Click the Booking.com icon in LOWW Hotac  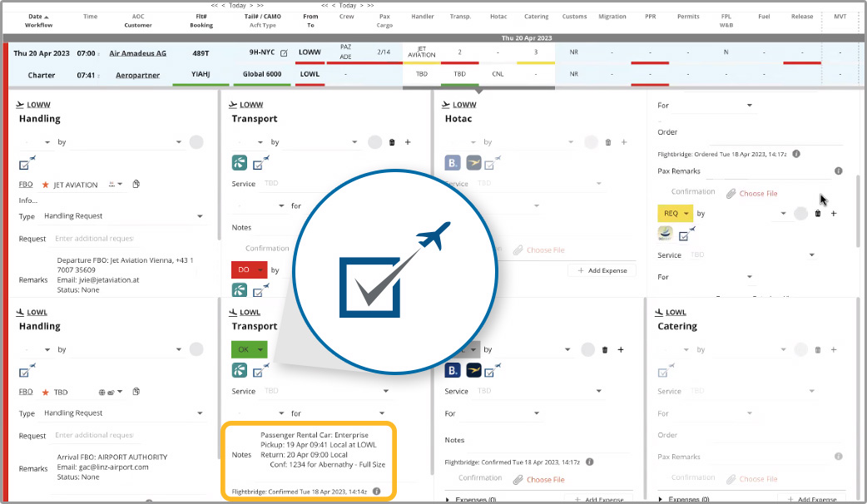[x=453, y=163]
